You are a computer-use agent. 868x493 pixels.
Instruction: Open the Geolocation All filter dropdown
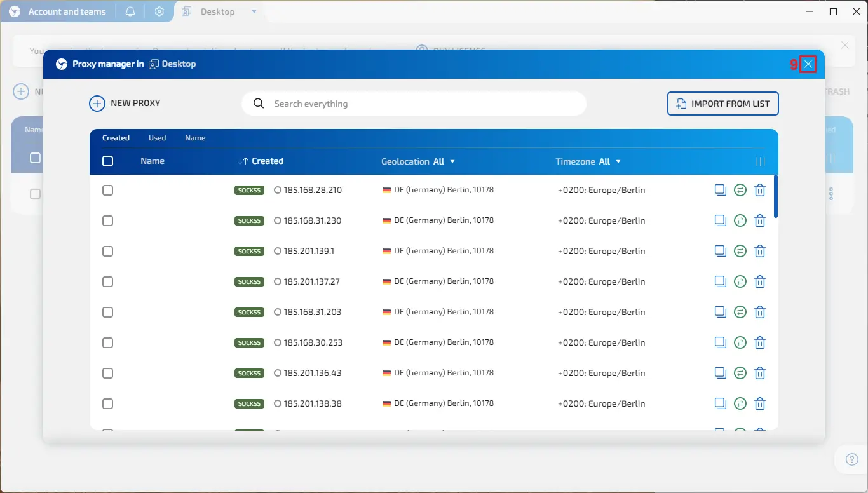pyautogui.click(x=418, y=161)
